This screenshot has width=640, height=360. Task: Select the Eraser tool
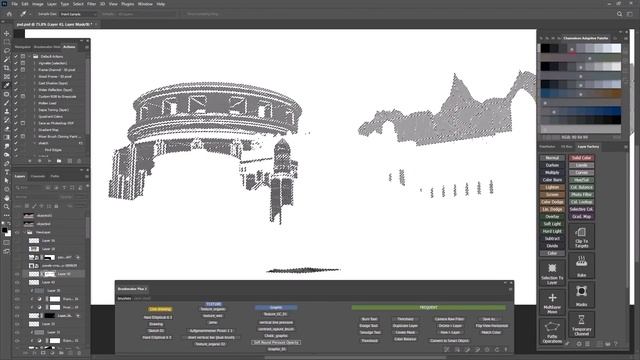point(6,129)
